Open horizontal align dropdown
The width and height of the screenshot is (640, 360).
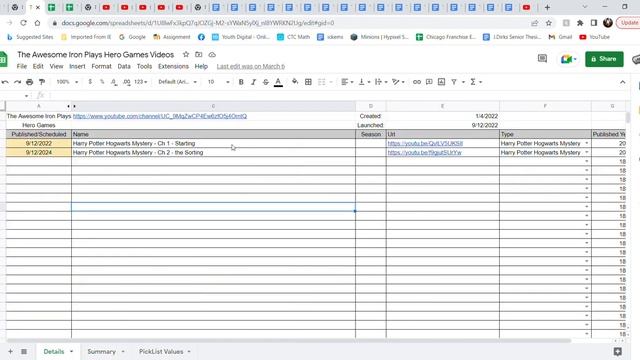[347, 82]
